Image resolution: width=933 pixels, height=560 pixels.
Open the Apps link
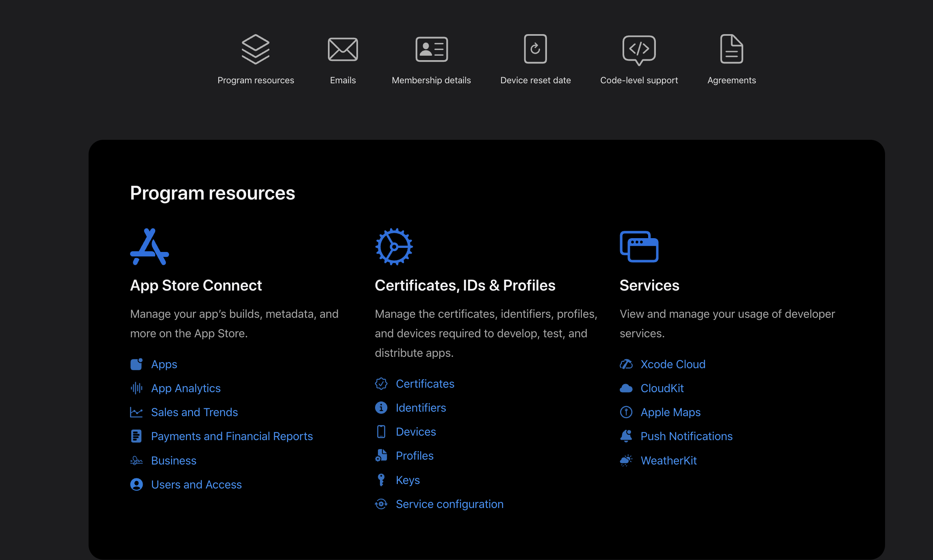tap(164, 364)
